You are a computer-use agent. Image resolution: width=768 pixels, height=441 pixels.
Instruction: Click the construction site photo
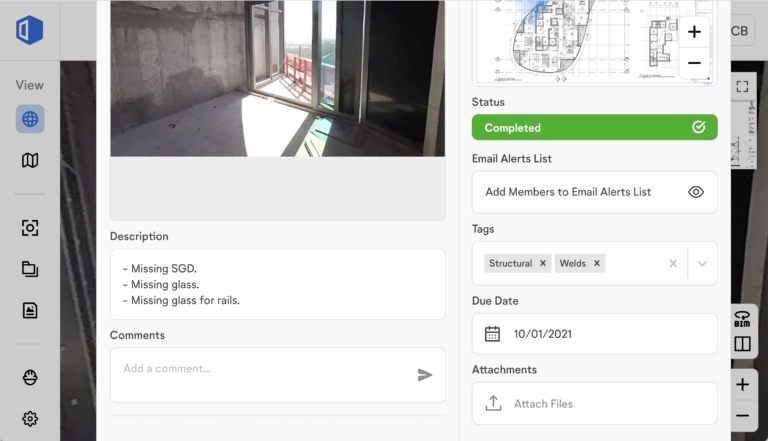coord(277,78)
